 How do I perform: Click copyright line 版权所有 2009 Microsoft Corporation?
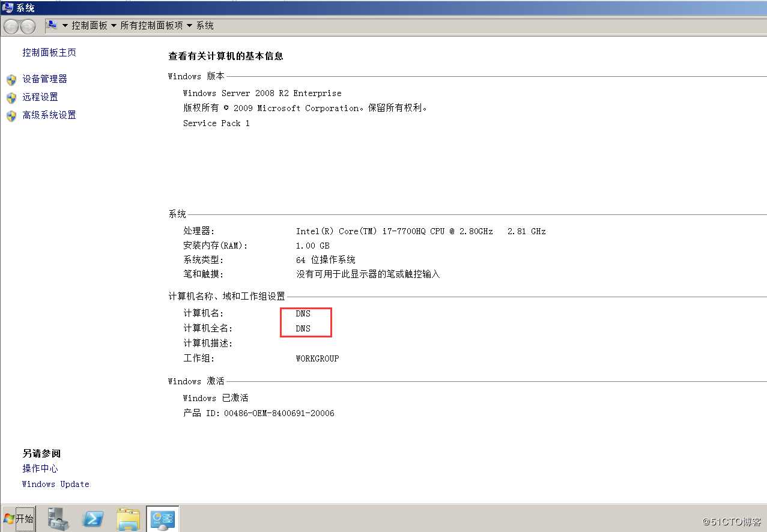[305, 108]
